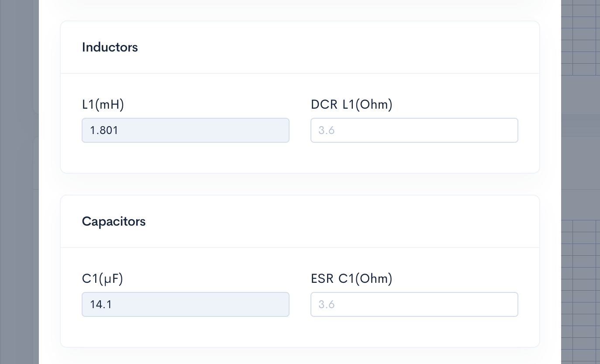Viewport: 600px width, 364px height.
Task: Click the L1(mH) field label
Action: pyautogui.click(x=103, y=104)
